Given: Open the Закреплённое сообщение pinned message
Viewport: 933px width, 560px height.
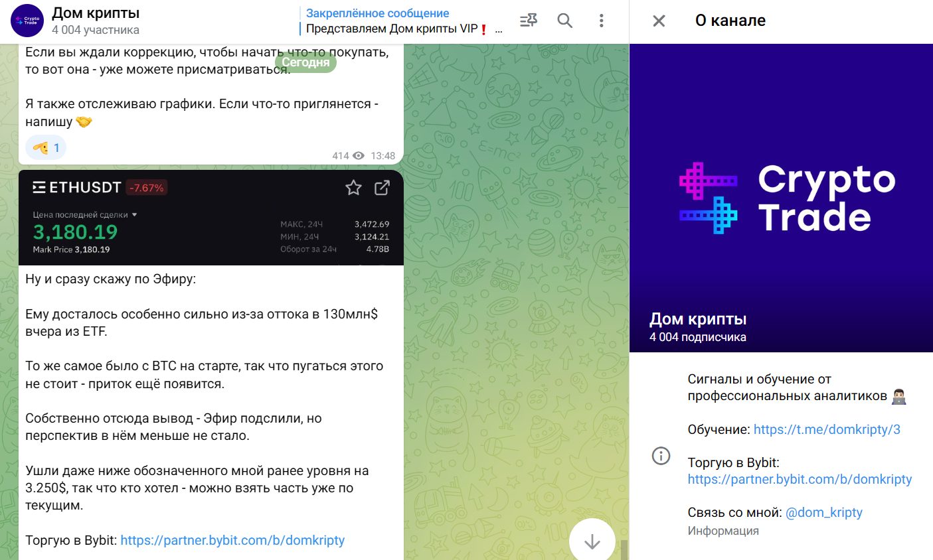Looking at the screenshot, I should pyautogui.click(x=402, y=21).
